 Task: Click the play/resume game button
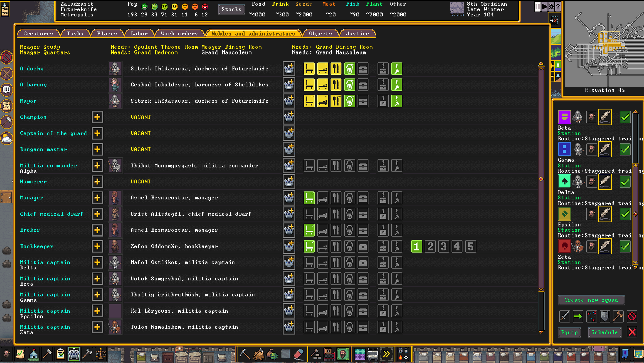pos(545,7)
